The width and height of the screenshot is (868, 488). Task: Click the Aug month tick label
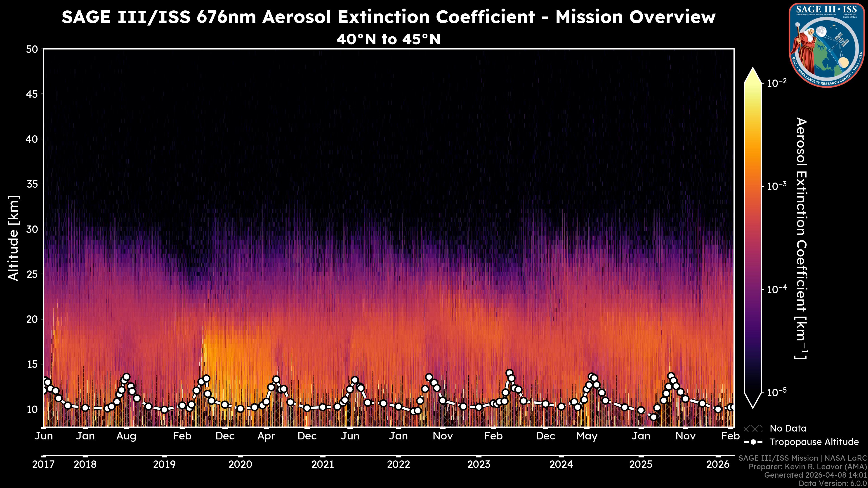126,436
